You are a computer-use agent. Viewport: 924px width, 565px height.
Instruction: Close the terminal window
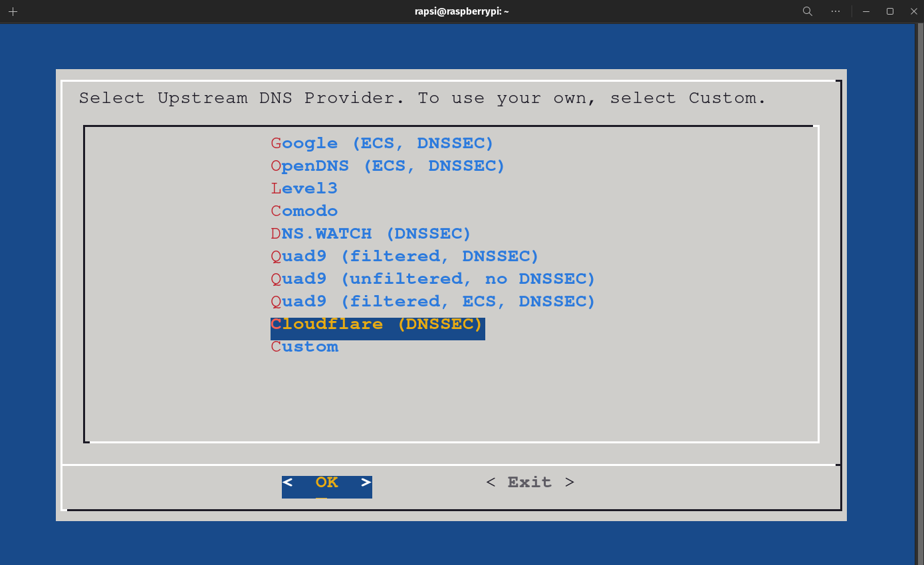914,11
